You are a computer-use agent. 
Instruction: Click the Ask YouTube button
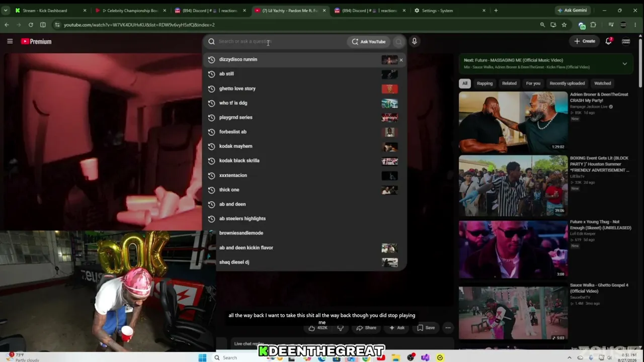369,42
